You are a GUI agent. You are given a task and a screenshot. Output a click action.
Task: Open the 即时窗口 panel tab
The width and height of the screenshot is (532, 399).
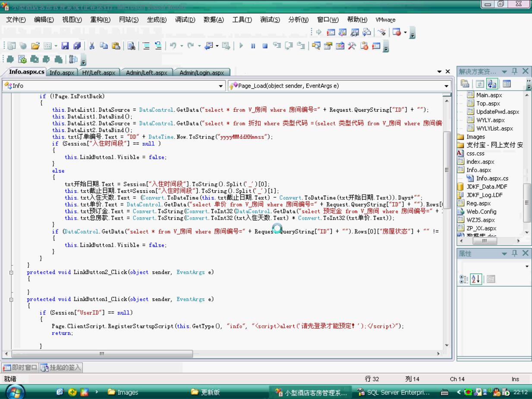(x=20, y=368)
